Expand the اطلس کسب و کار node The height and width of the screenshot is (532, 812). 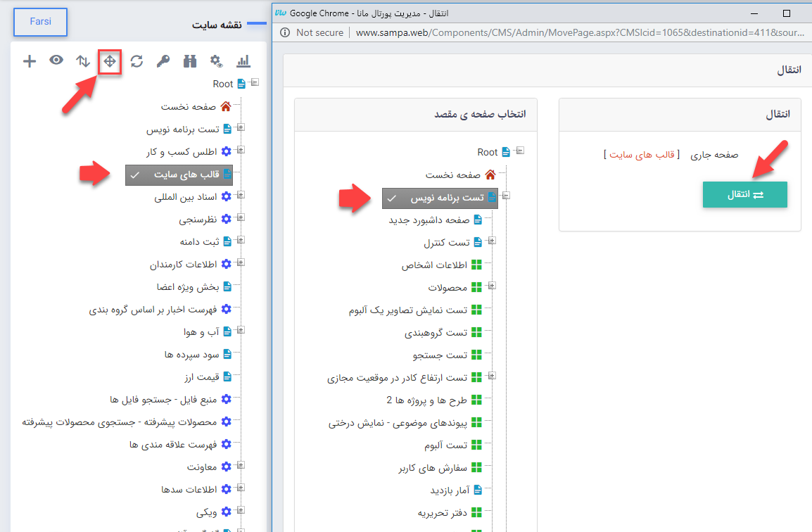coord(240,151)
